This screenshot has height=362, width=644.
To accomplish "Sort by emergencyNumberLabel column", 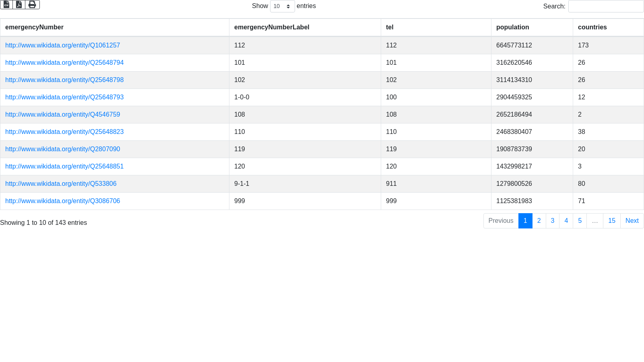I will pos(272,27).
